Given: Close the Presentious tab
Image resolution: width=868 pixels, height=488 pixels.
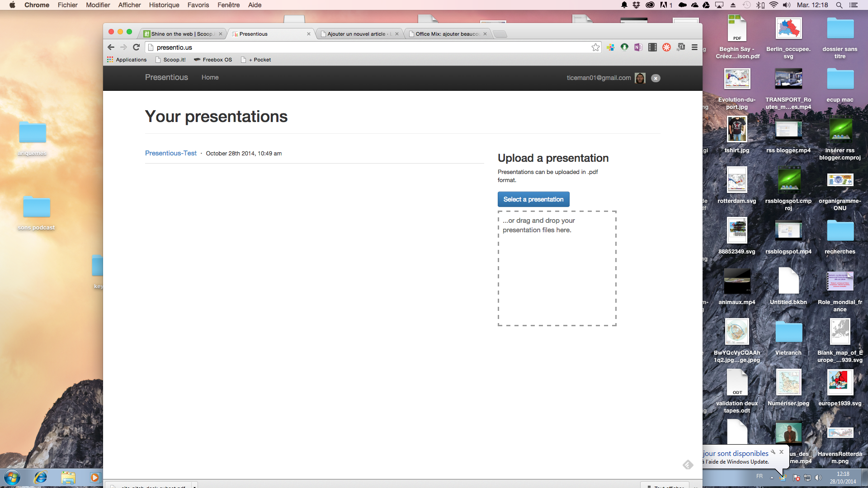Looking at the screenshot, I should coord(309,34).
